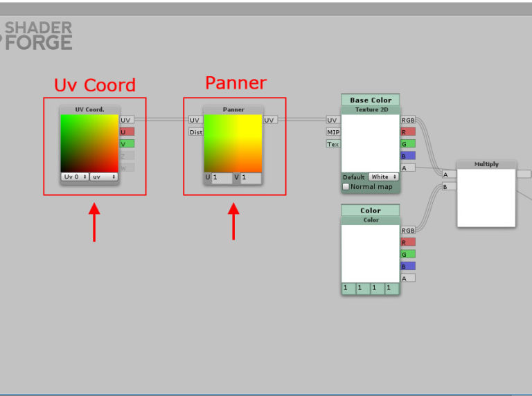Click the B input port on Multiply node
532x396 pixels.
pyautogui.click(x=449, y=186)
